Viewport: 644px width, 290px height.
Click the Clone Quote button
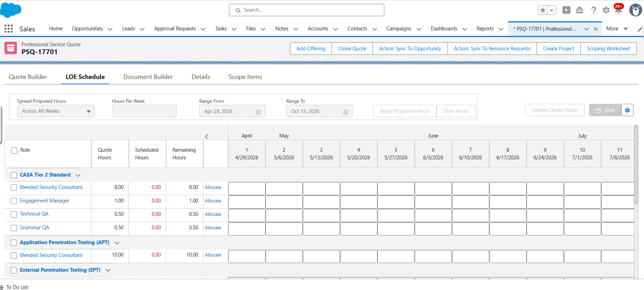[352, 49]
